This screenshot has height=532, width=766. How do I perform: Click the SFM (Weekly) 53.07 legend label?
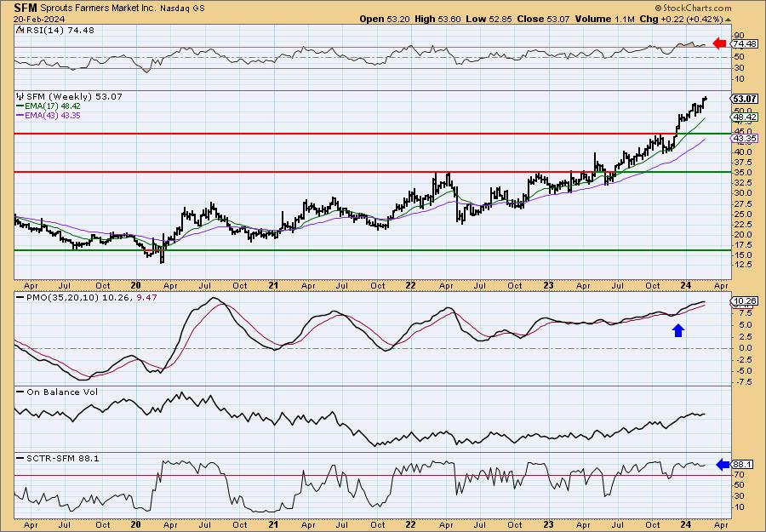74,97
